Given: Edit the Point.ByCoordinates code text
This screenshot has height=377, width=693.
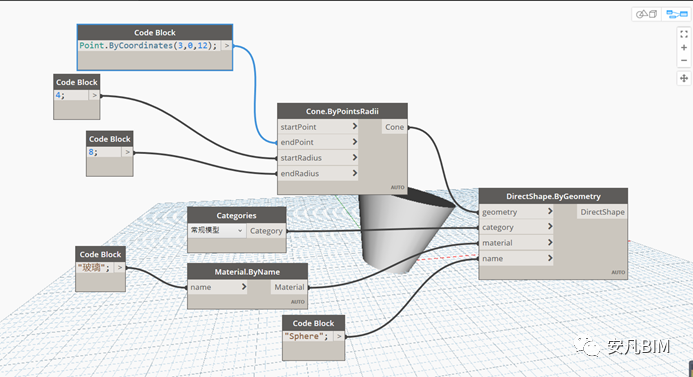Looking at the screenshot, I should [x=148, y=46].
